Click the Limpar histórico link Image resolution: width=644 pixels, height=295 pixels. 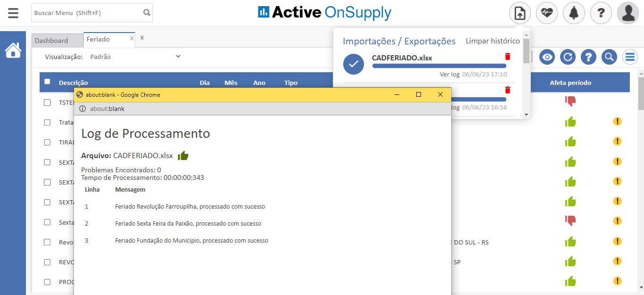(492, 41)
